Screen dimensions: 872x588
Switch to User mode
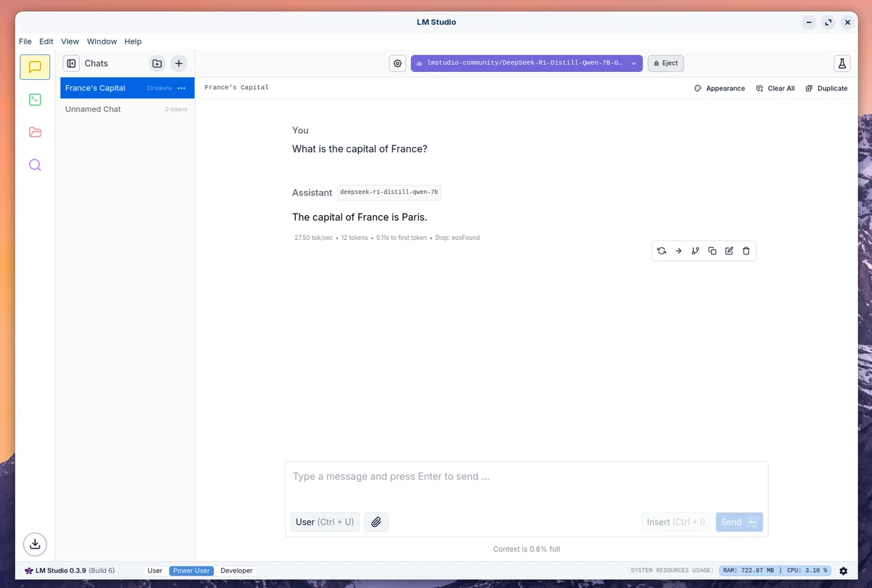[x=155, y=571]
